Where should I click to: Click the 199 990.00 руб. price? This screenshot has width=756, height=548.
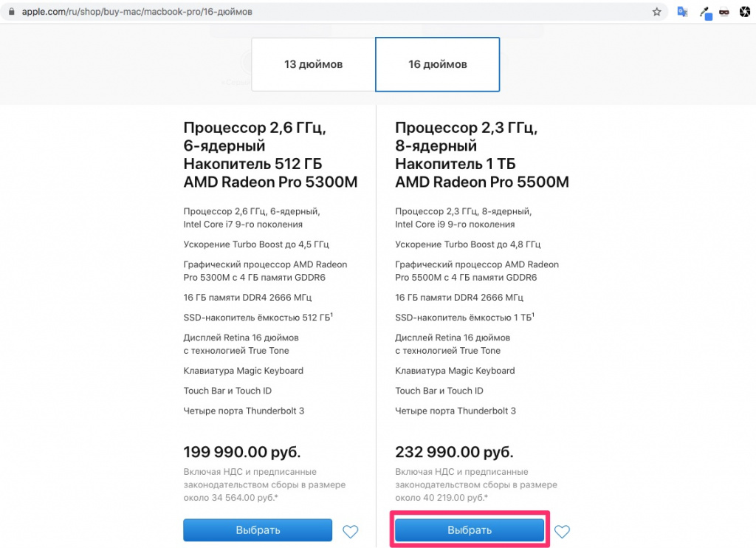tap(241, 452)
